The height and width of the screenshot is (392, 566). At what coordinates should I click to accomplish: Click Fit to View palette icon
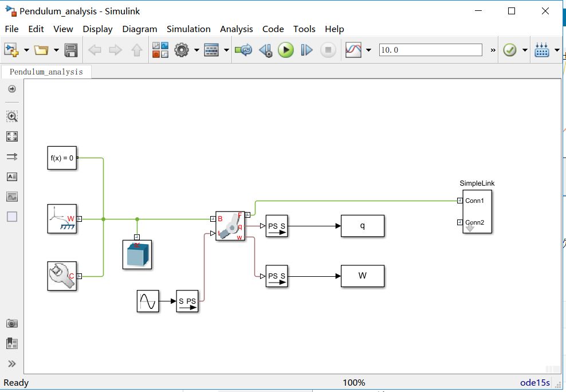click(x=12, y=136)
